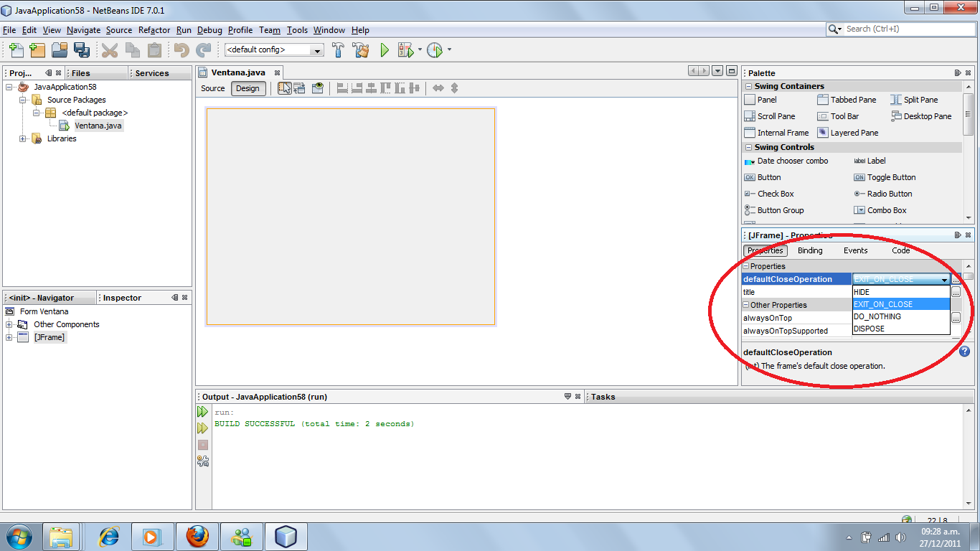The image size is (980, 551).
Task: Open the form Preview Design icon
Action: 318,88
